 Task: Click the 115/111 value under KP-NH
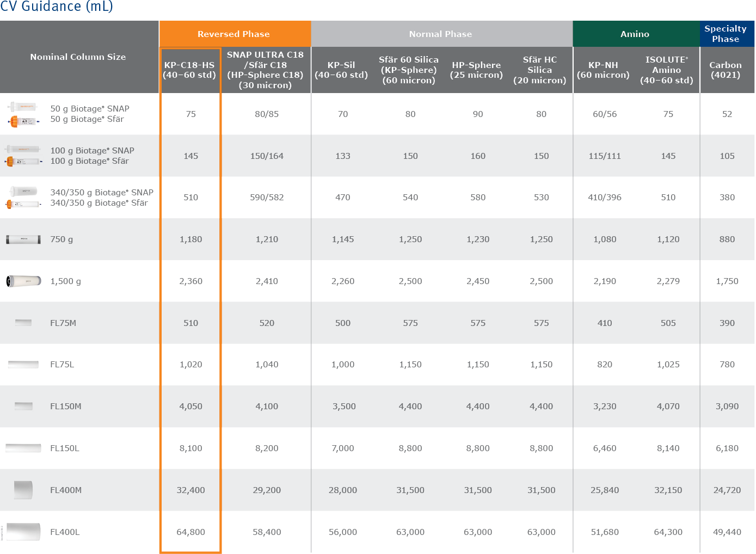click(x=605, y=156)
